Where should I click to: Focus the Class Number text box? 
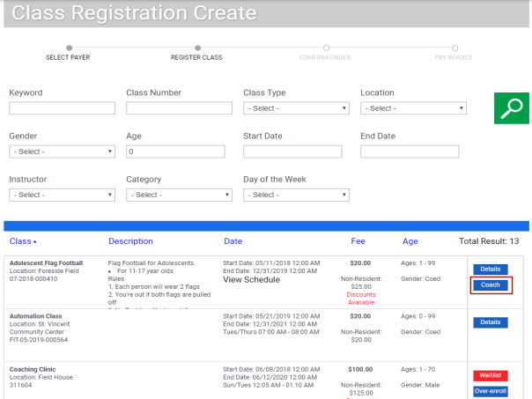[179, 108]
